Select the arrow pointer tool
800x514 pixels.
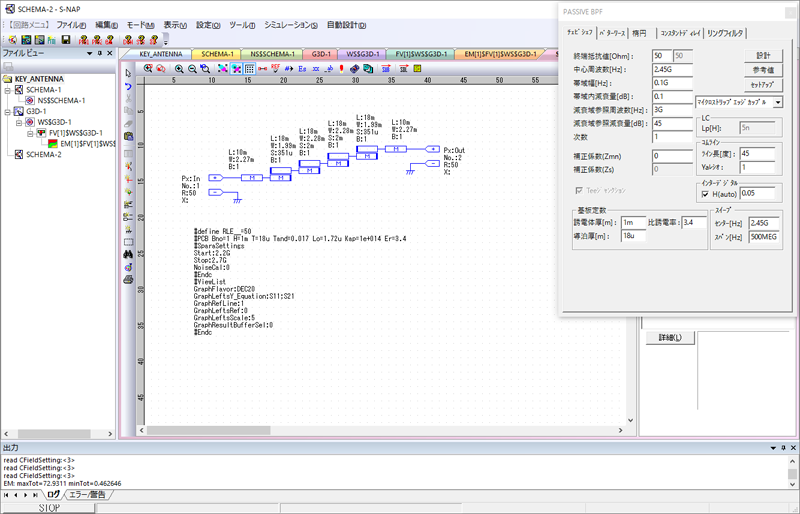[128, 73]
